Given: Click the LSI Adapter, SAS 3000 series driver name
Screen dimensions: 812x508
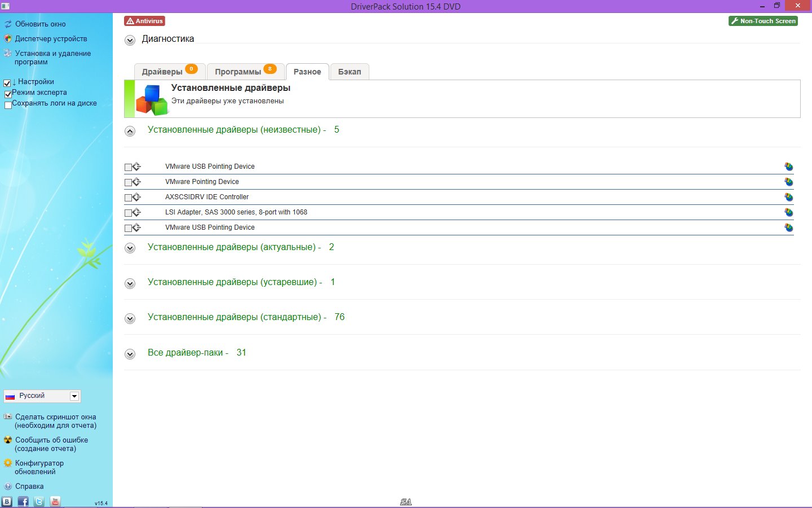Looking at the screenshot, I should coord(236,212).
